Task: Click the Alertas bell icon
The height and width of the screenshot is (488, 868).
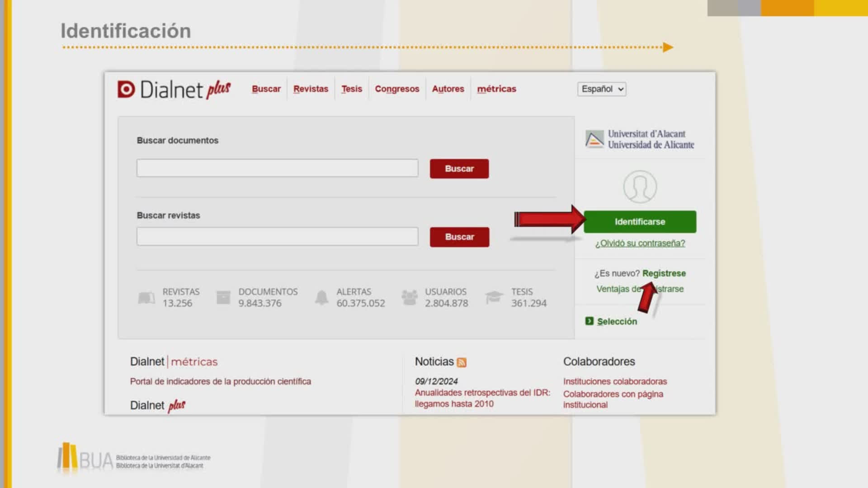Action: click(321, 297)
